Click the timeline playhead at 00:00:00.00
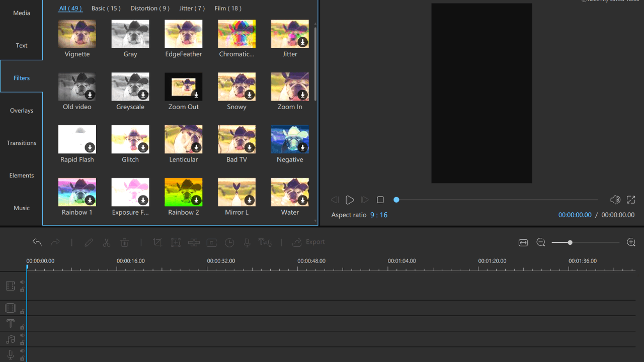The height and width of the screenshot is (362, 644). (27, 267)
